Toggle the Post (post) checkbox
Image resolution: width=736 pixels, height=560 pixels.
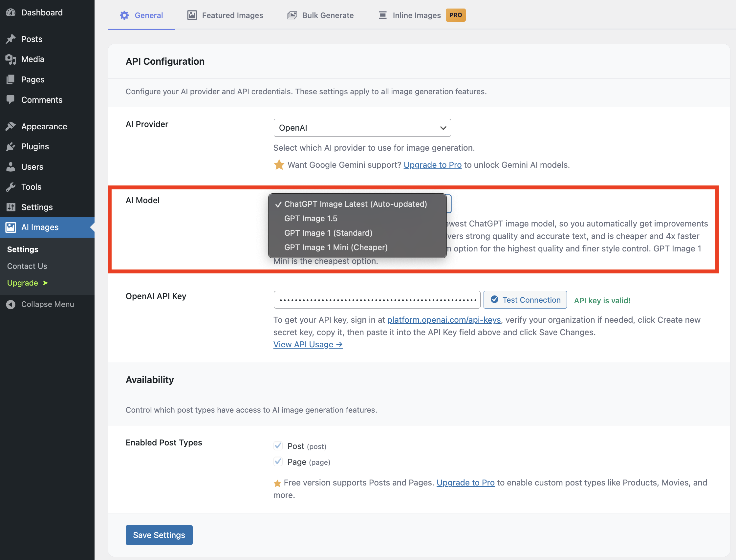point(278,446)
